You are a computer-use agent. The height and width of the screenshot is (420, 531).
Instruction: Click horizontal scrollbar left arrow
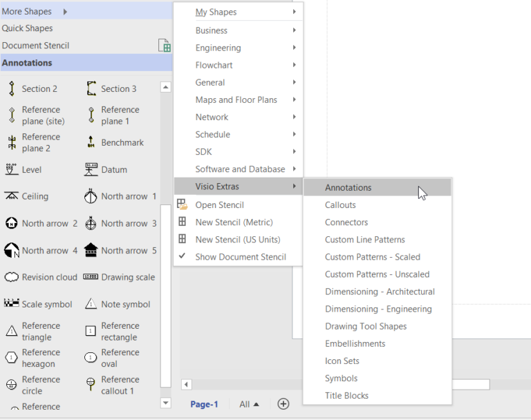coord(186,385)
